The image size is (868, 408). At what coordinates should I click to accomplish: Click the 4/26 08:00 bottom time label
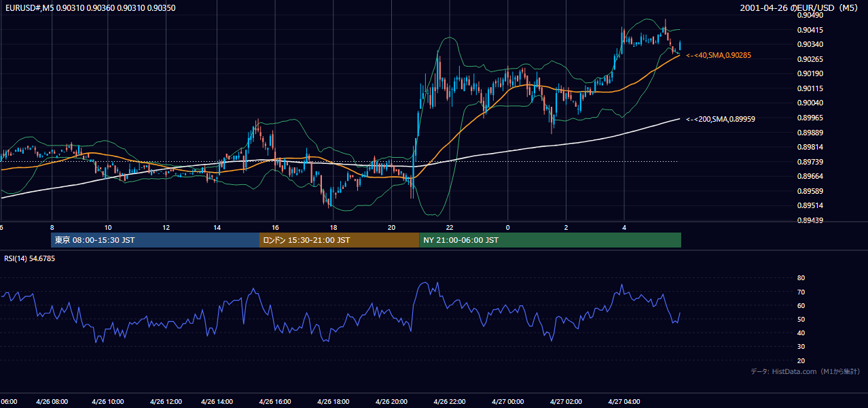(52, 402)
